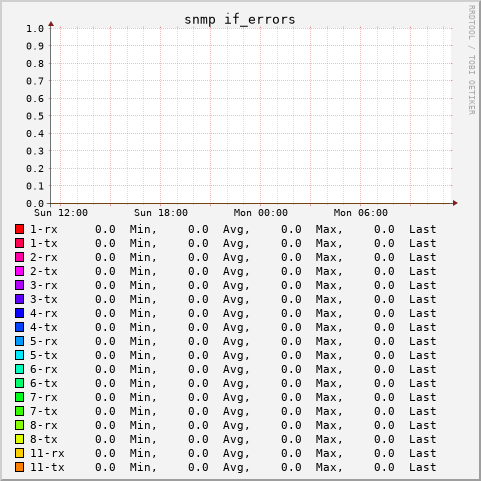
Task: Click the 6-rx legend label text
Action: point(44,369)
